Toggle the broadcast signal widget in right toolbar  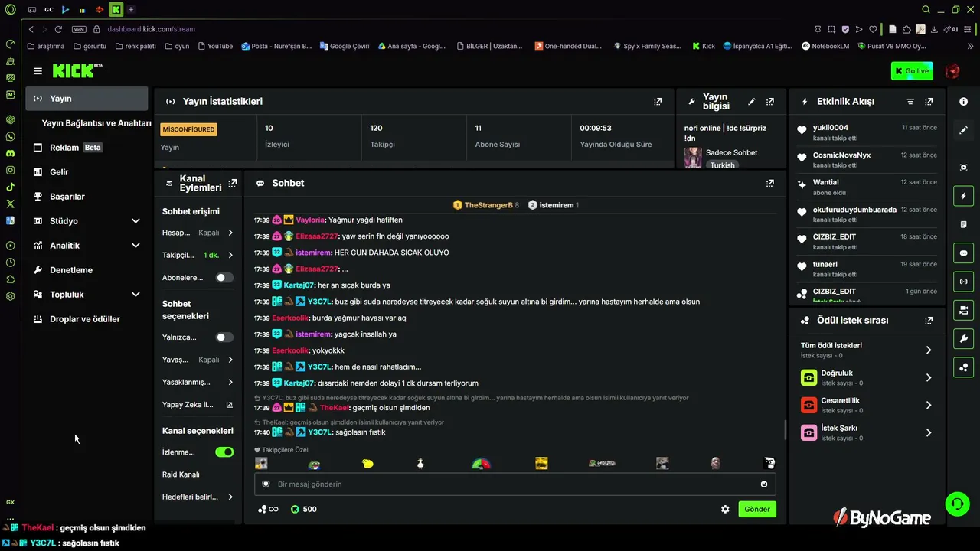[963, 282]
